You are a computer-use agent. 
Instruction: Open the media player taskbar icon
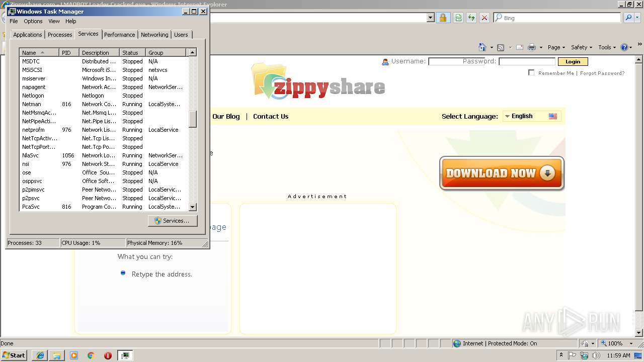pyautogui.click(x=74, y=355)
